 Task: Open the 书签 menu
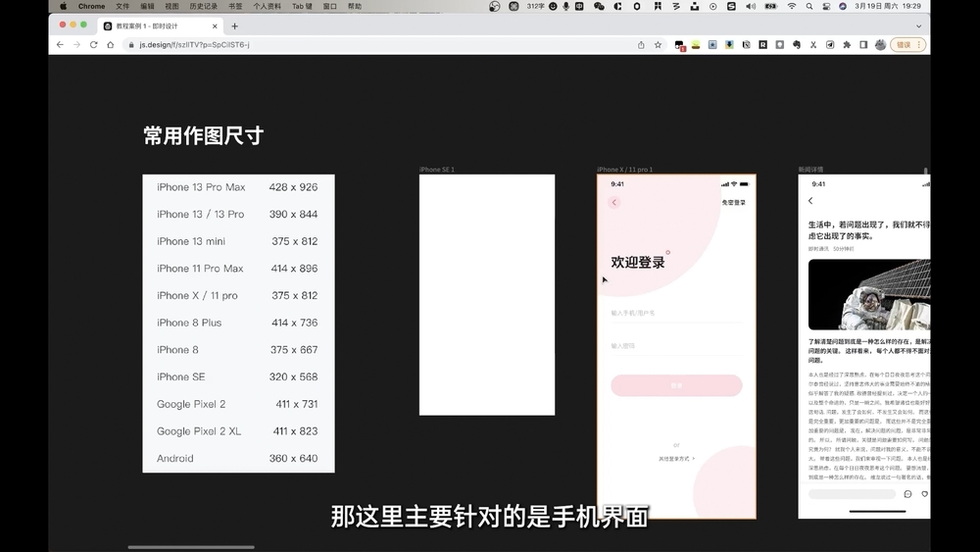click(235, 6)
